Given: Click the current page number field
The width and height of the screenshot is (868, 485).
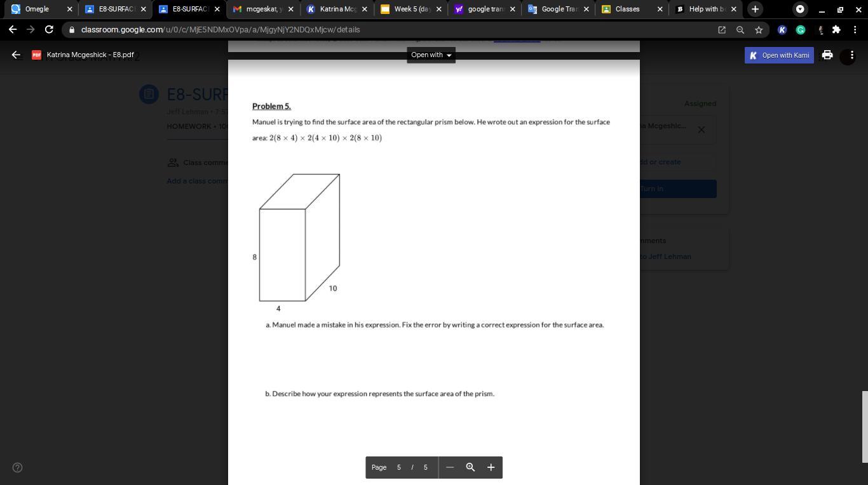Looking at the screenshot, I should (399, 467).
